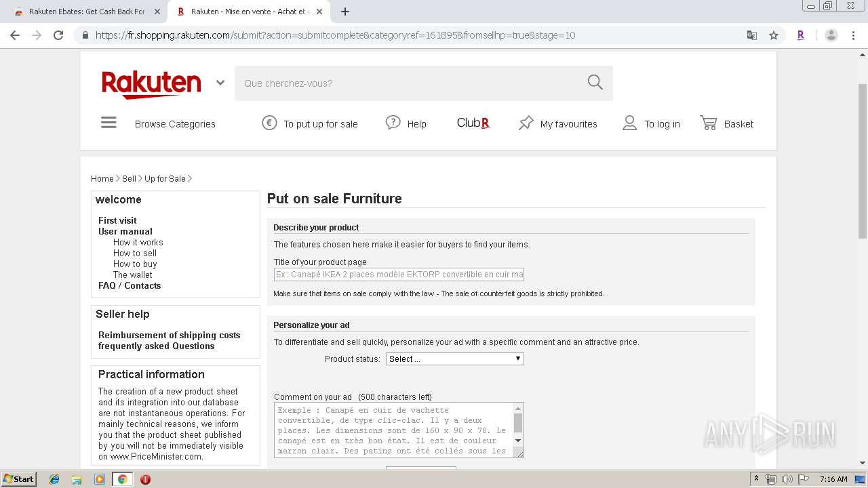Click the red Opera taskbar icon

click(145, 479)
